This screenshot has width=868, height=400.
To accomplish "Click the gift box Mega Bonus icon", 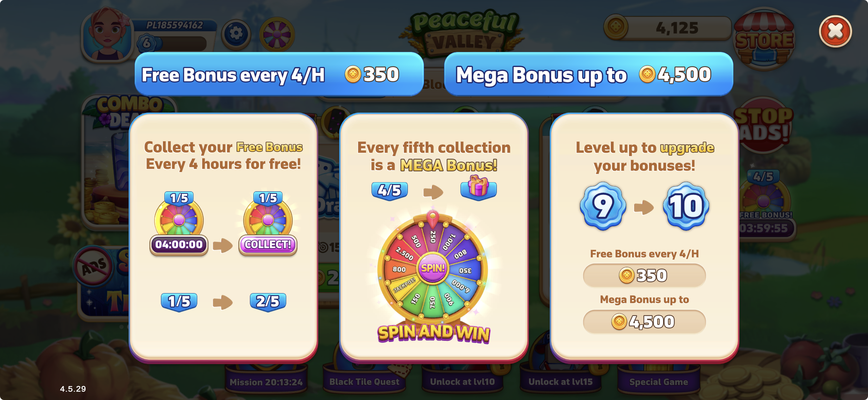I will pyautogui.click(x=478, y=188).
